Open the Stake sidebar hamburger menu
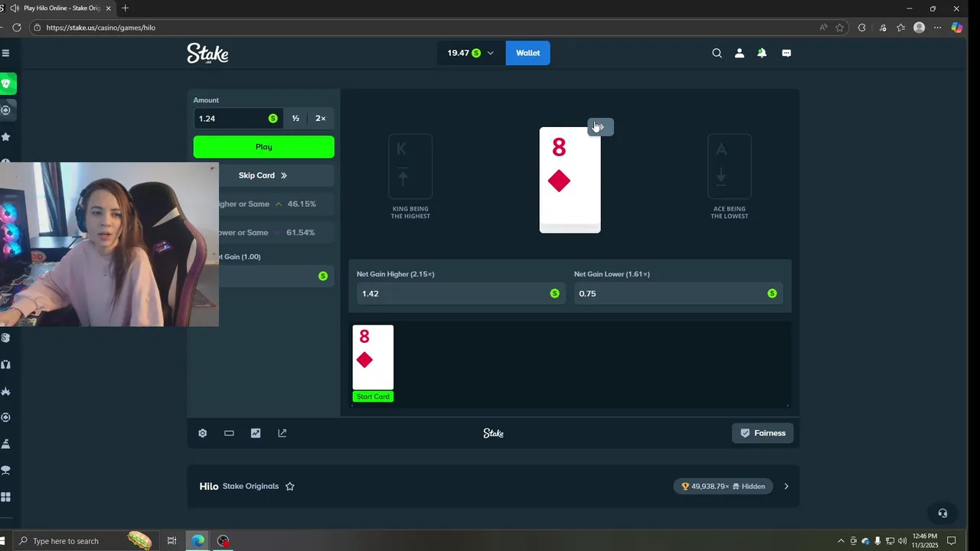 tap(5, 53)
